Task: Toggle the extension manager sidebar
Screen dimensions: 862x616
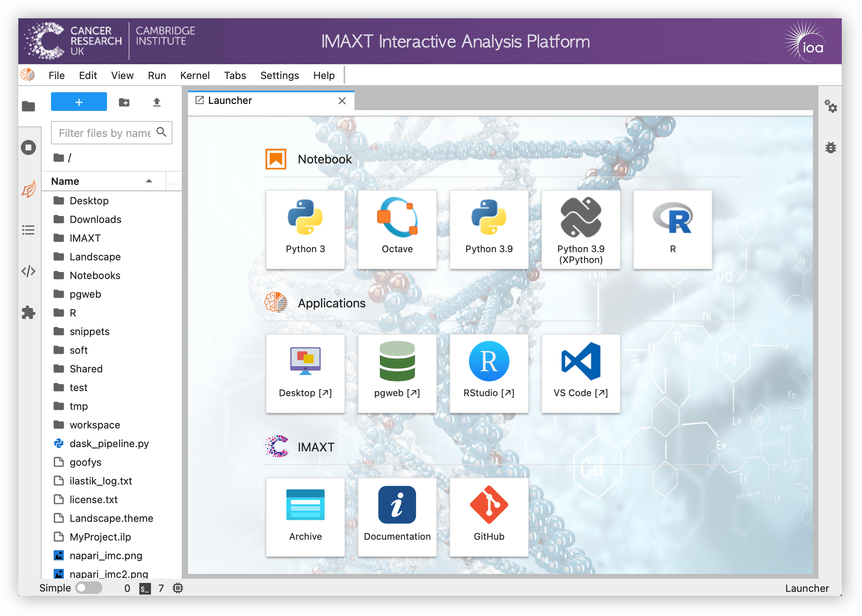Action: click(28, 312)
